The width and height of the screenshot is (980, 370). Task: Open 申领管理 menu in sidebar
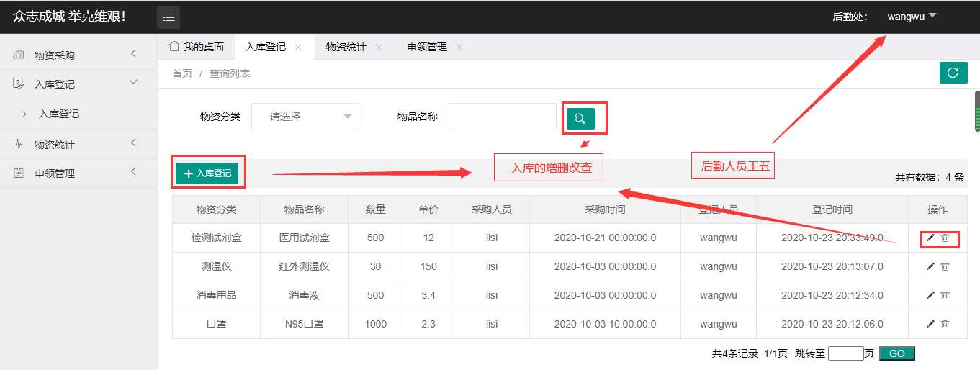tap(78, 173)
